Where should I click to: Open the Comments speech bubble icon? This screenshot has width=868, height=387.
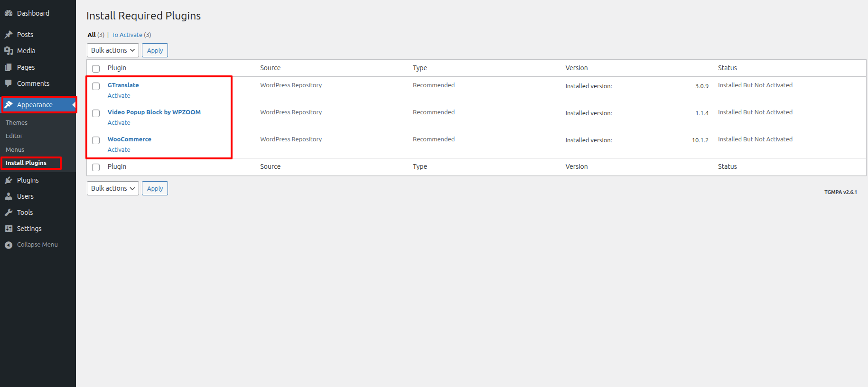[x=9, y=83]
